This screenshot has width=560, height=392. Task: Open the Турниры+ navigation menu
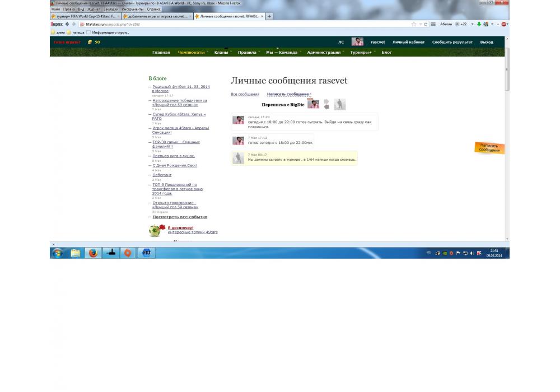pos(362,52)
